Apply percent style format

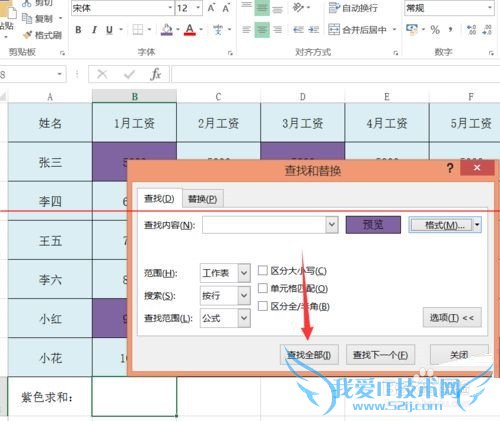(435, 30)
